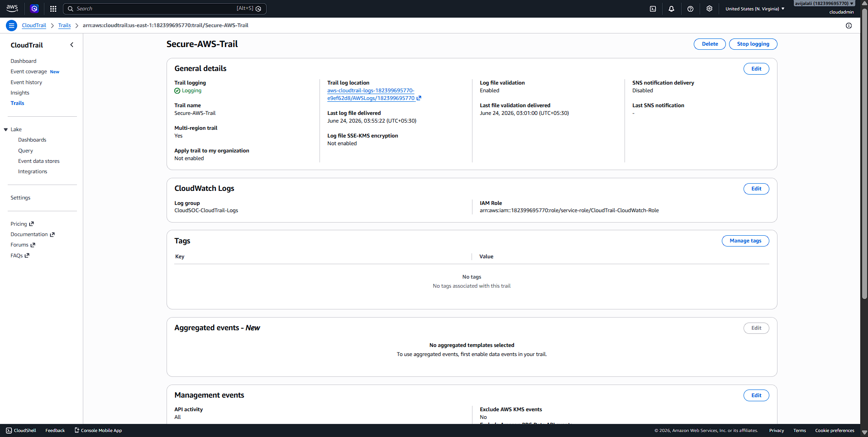Open CloudShell terminal icon in top bar
868x437 pixels.
[653, 9]
